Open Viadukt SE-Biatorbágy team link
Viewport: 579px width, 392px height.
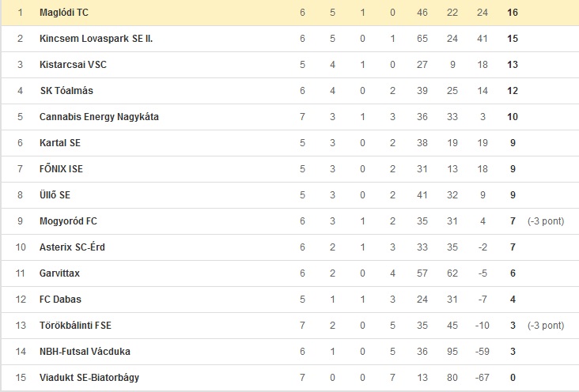(89, 378)
